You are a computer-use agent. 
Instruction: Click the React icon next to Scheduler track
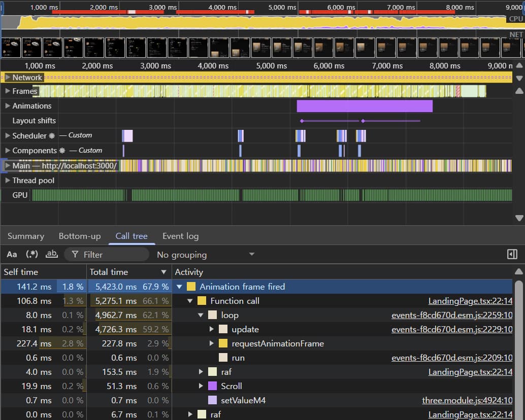click(x=52, y=136)
